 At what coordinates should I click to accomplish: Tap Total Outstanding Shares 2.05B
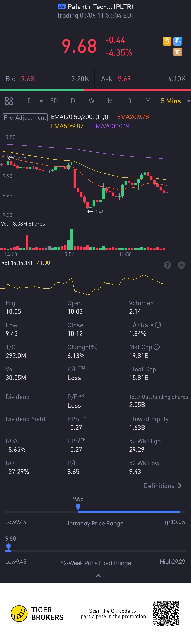click(x=158, y=401)
